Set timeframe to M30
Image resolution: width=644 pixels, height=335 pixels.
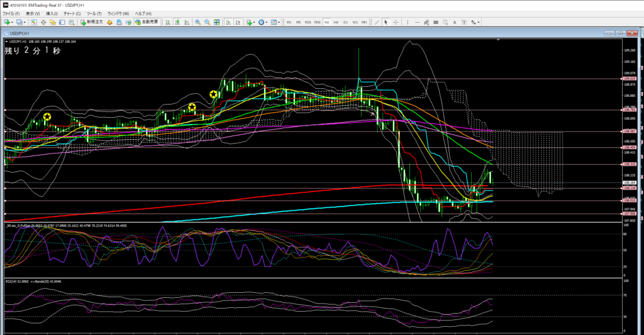coord(318,22)
